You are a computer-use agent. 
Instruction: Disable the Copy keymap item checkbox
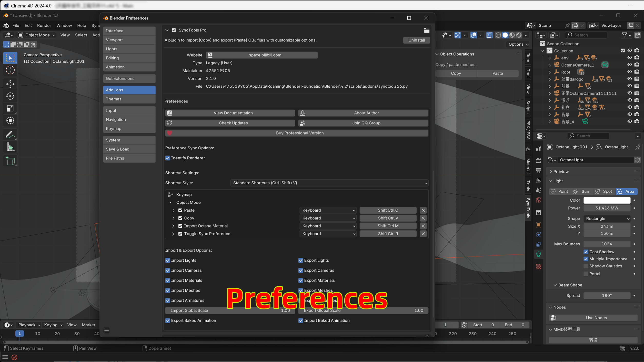(x=180, y=218)
